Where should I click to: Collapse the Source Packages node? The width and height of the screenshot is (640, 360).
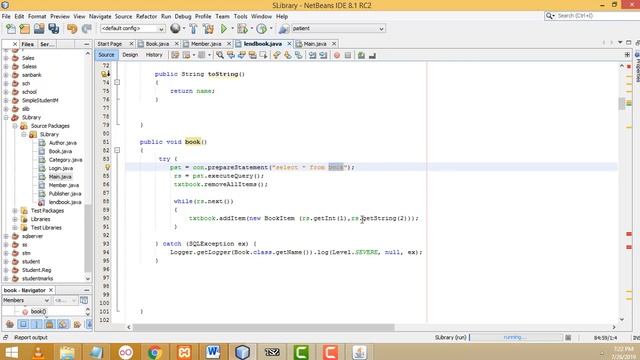15,126
